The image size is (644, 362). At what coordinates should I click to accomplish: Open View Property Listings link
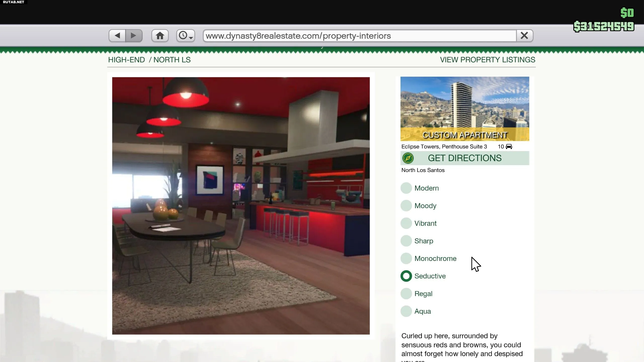[488, 60]
